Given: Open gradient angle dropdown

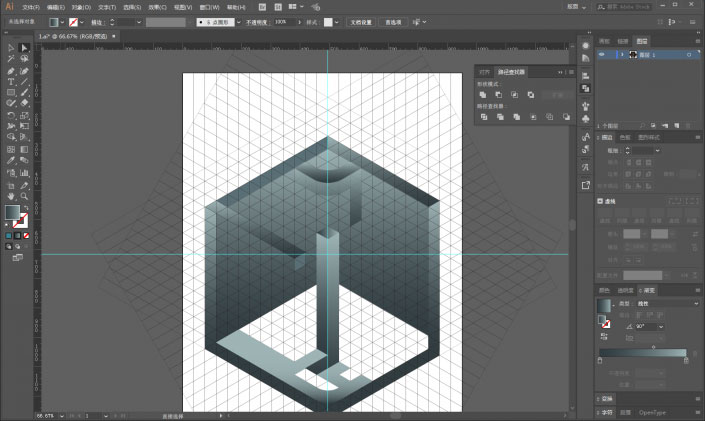Looking at the screenshot, I should 660,327.
